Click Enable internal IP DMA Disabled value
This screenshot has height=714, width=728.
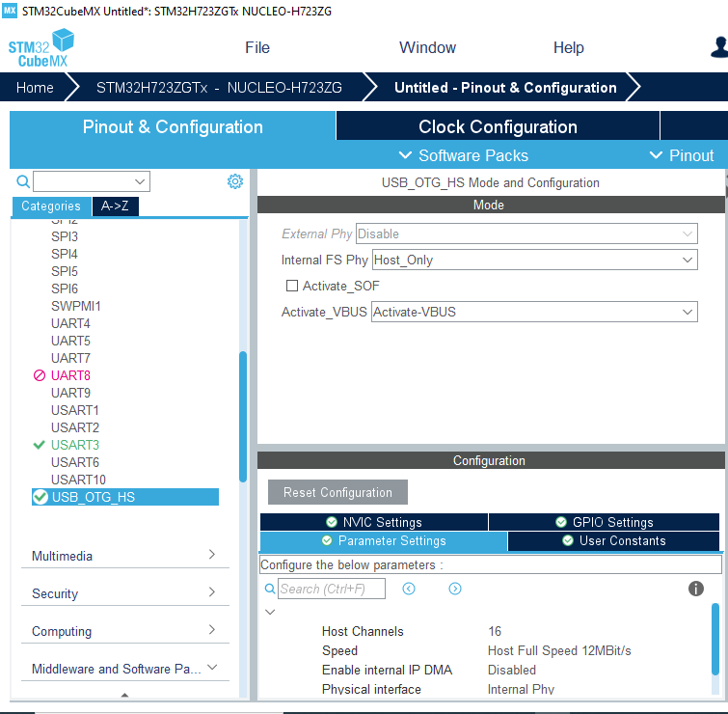tap(512, 670)
